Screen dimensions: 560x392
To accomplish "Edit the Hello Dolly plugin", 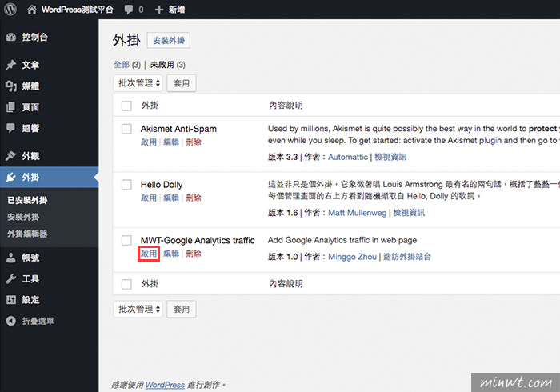I will coord(171,198).
